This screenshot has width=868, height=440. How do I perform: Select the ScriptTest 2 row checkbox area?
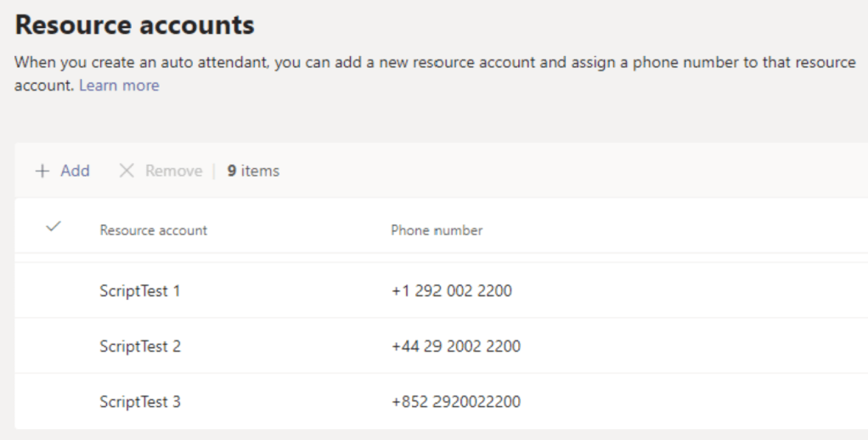pyautogui.click(x=53, y=347)
